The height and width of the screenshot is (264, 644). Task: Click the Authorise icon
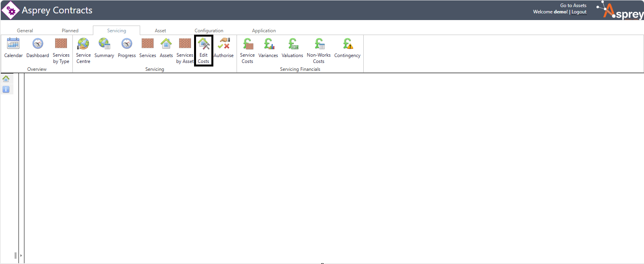224,44
